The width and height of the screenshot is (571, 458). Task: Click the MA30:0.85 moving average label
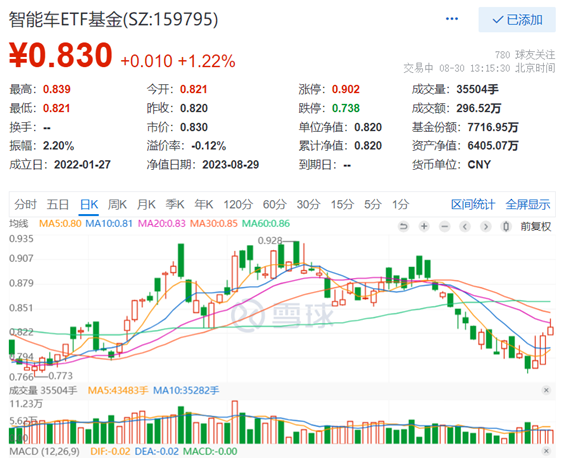click(214, 224)
